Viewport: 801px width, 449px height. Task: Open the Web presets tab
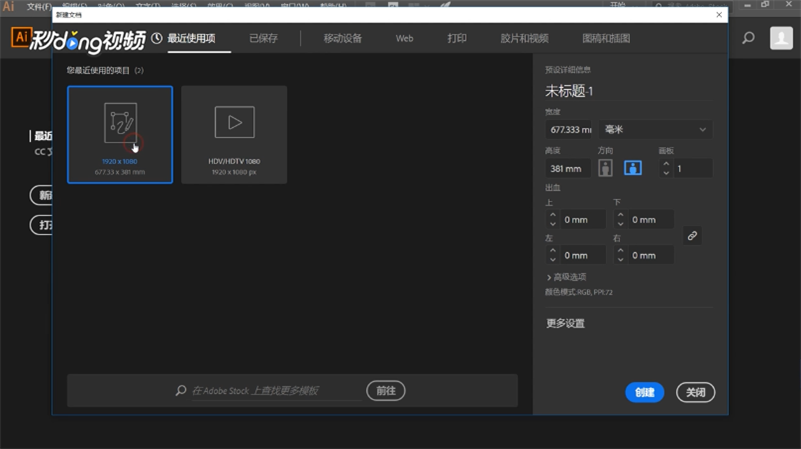click(x=405, y=38)
